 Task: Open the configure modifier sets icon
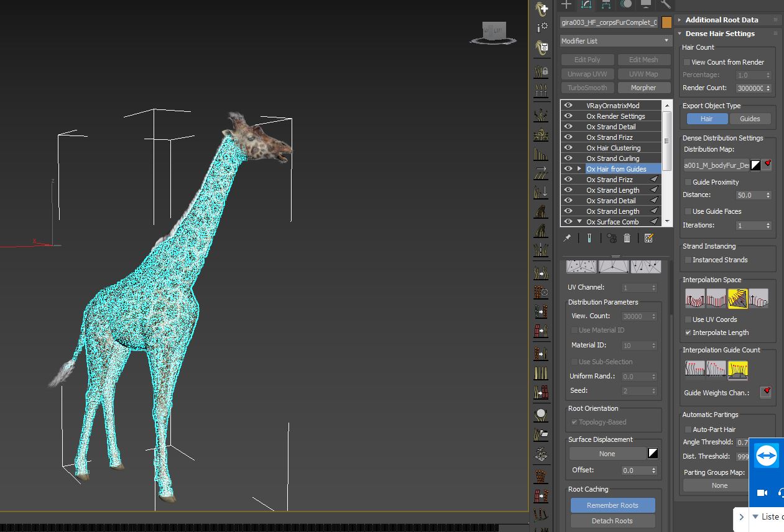point(648,238)
